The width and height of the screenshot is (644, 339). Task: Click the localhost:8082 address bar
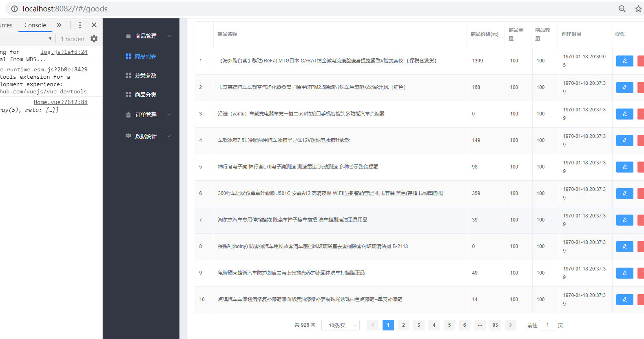tap(65, 9)
